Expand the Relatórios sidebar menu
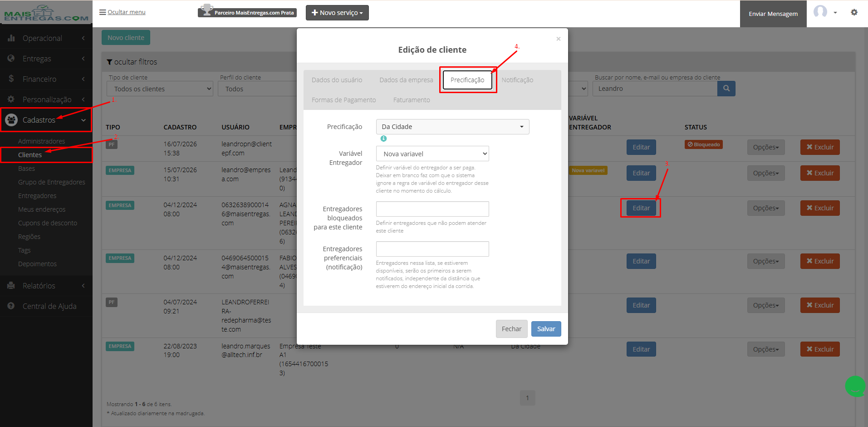 pyautogui.click(x=46, y=286)
